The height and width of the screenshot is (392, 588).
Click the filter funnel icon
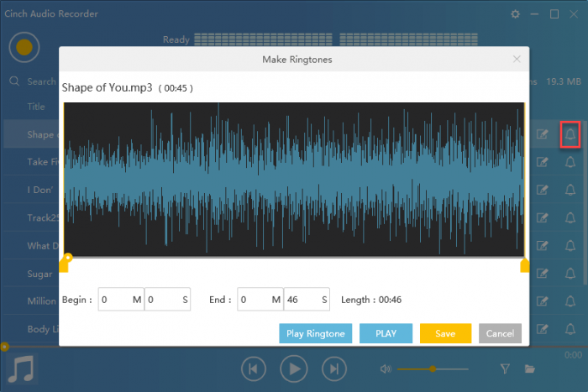(x=505, y=369)
